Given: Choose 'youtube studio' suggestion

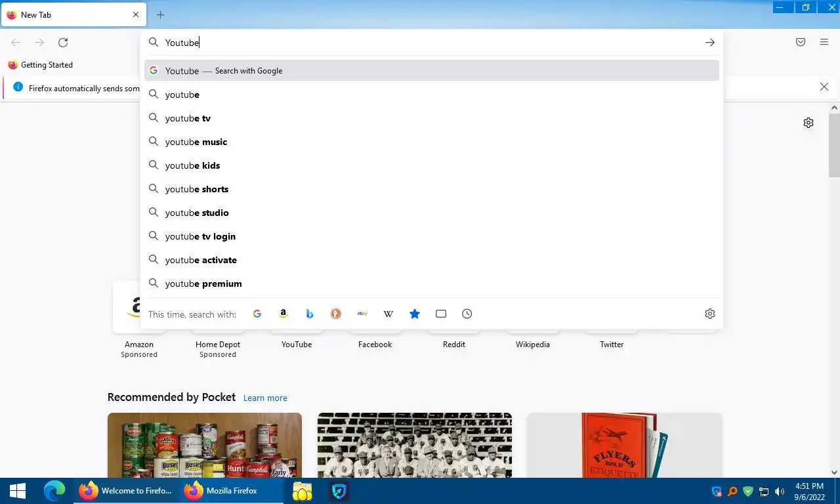Looking at the screenshot, I should pos(432,213).
